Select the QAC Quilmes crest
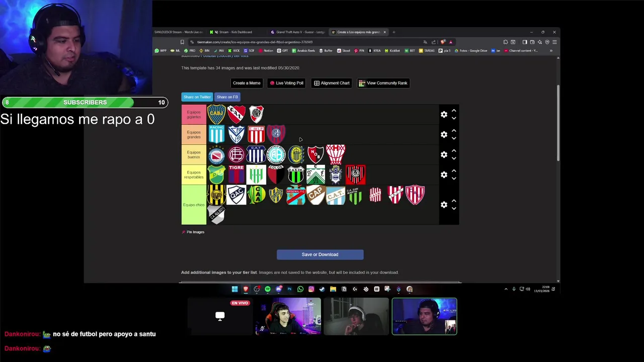The width and height of the screenshot is (644, 362). point(236,195)
